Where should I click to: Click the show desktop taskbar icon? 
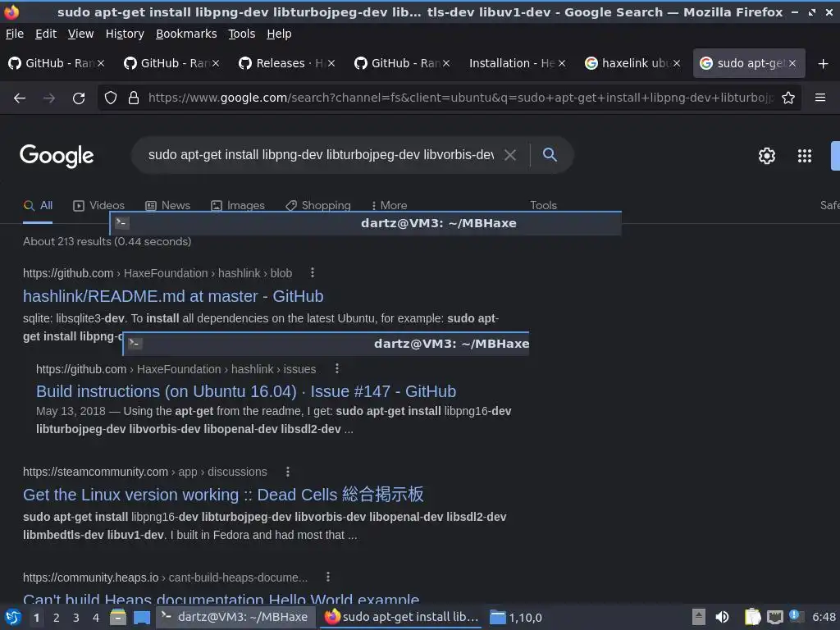(x=141, y=617)
